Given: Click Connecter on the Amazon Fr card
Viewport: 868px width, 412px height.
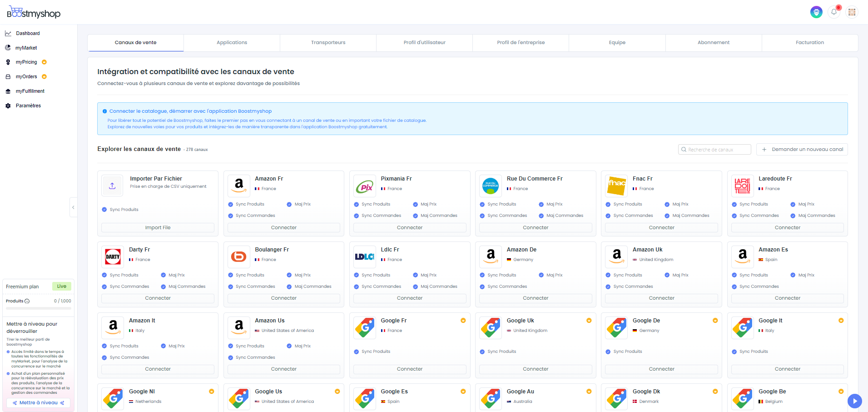Looking at the screenshot, I should [x=284, y=227].
